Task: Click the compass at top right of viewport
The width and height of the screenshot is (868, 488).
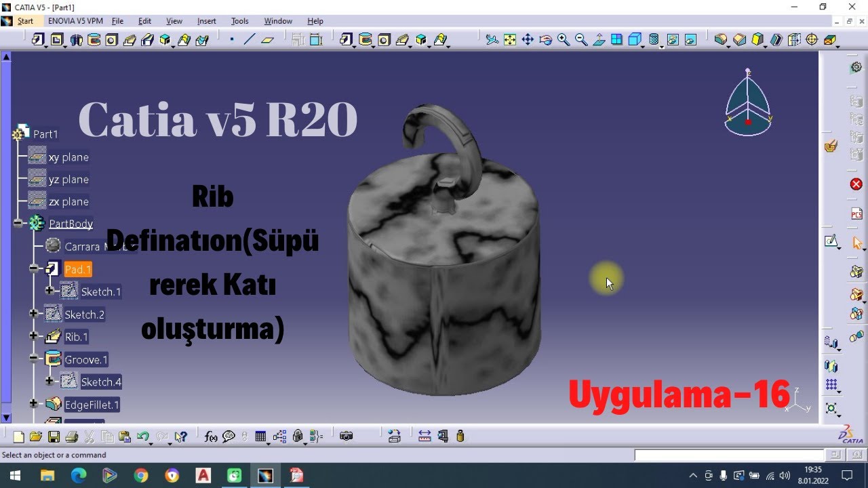Action: [748, 103]
